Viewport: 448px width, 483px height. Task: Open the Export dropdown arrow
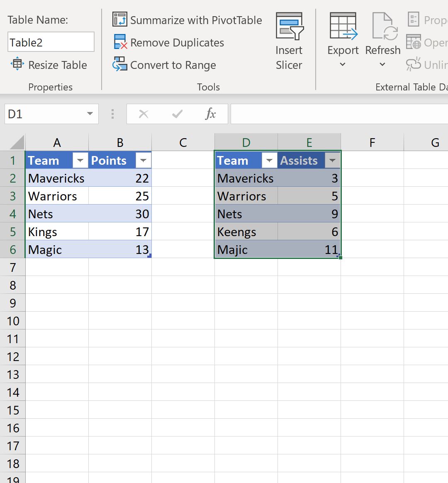[343, 64]
